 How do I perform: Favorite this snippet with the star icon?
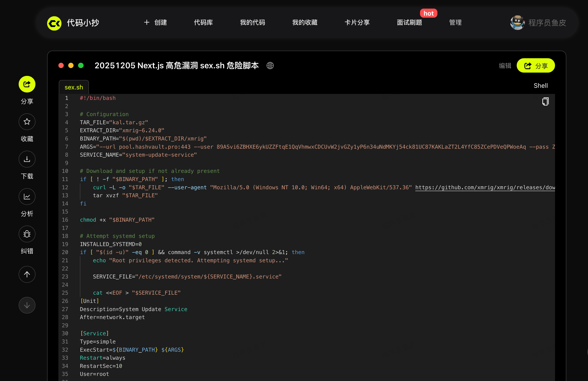click(27, 122)
